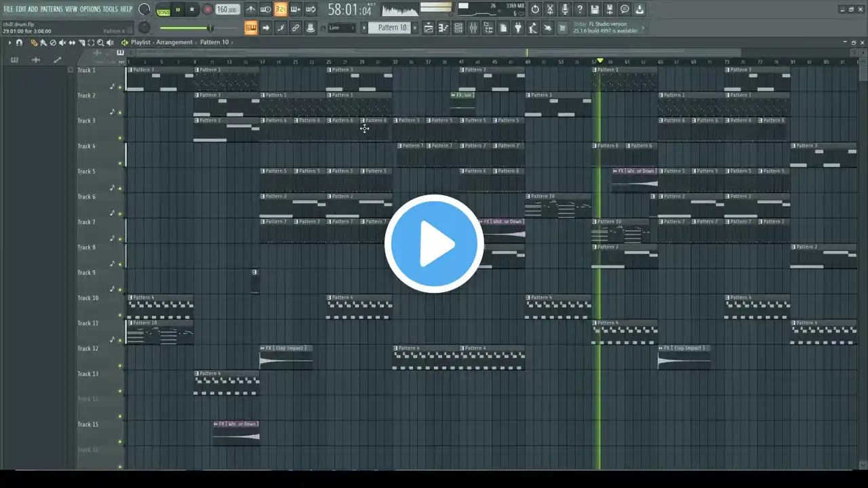Open the FILE menu

click(8, 9)
